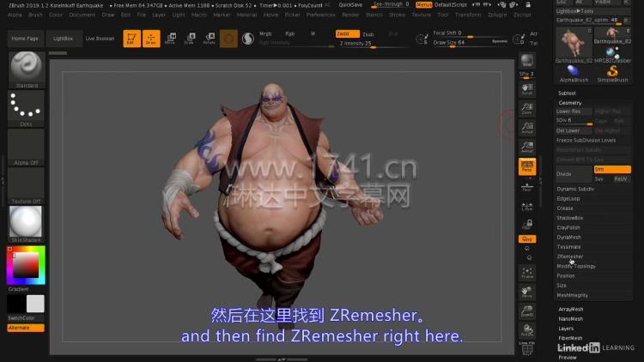Select the SimpleBrush tool icon
644x362 pixels.
[612, 74]
